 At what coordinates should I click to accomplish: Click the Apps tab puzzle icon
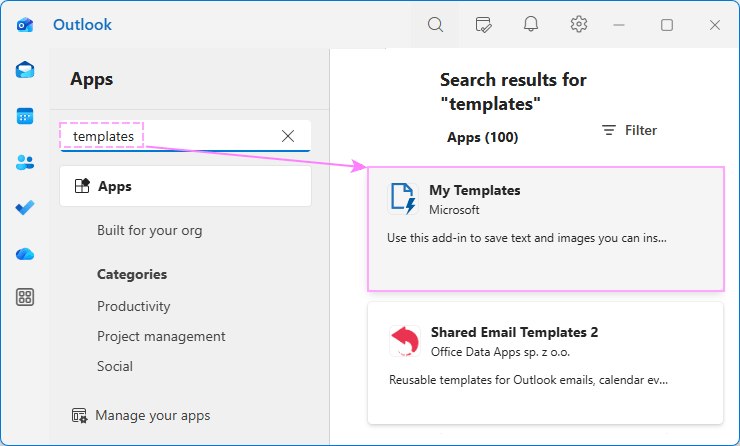click(82, 186)
